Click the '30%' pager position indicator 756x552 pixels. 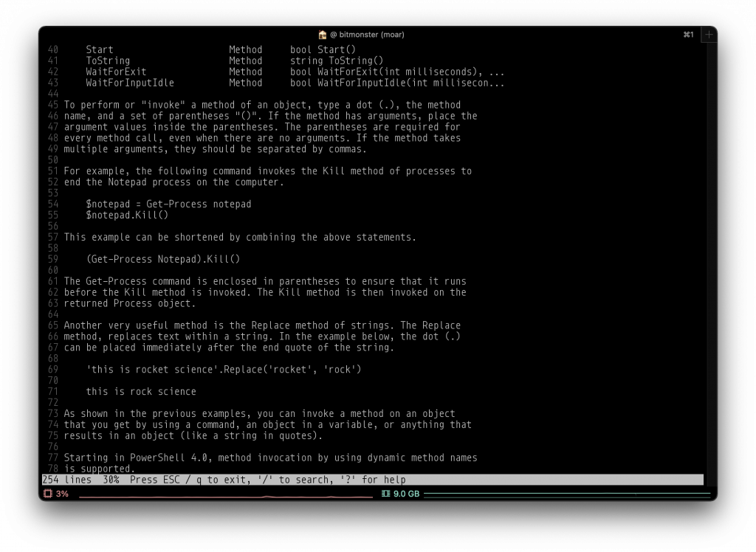(x=111, y=480)
